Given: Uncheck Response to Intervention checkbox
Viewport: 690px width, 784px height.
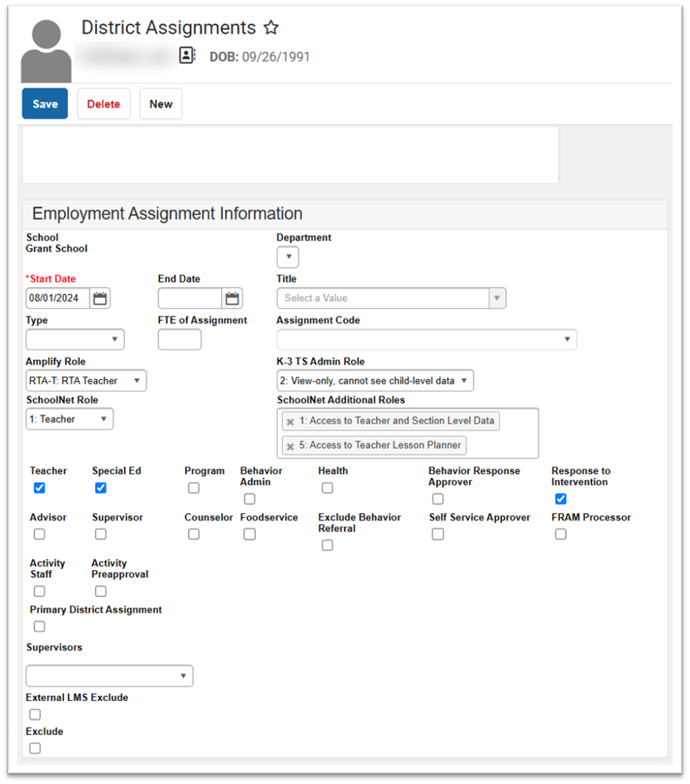Looking at the screenshot, I should coord(561,499).
